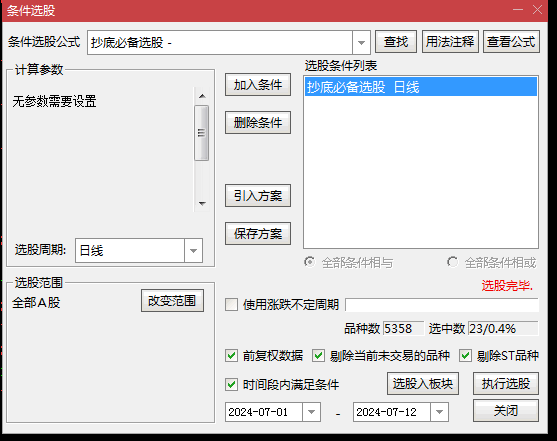Click the 改变范围 button
557x441 pixels.
(172, 301)
